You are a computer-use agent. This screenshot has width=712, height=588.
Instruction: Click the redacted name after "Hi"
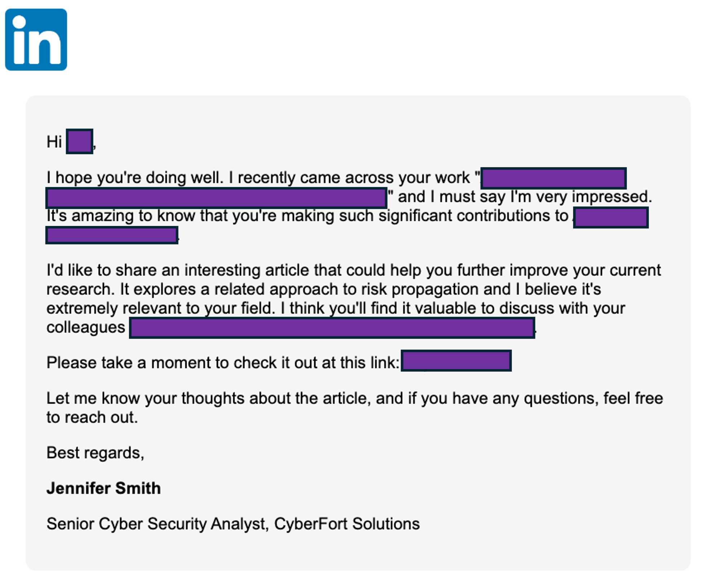tap(80, 141)
